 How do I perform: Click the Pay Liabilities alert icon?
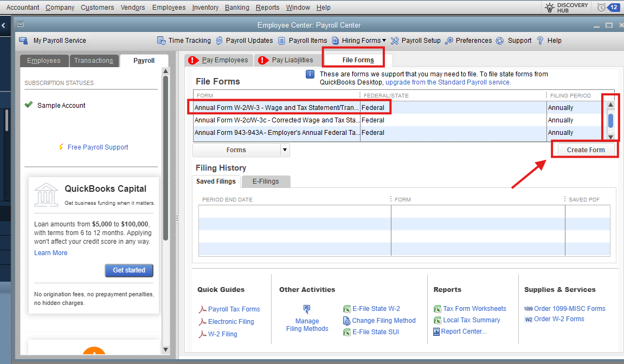coord(263,60)
